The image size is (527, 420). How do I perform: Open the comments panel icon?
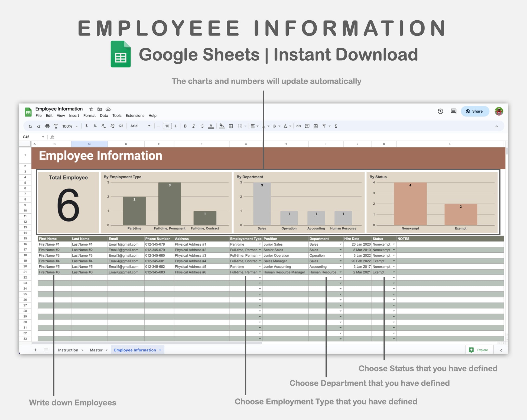click(x=453, y=111)
